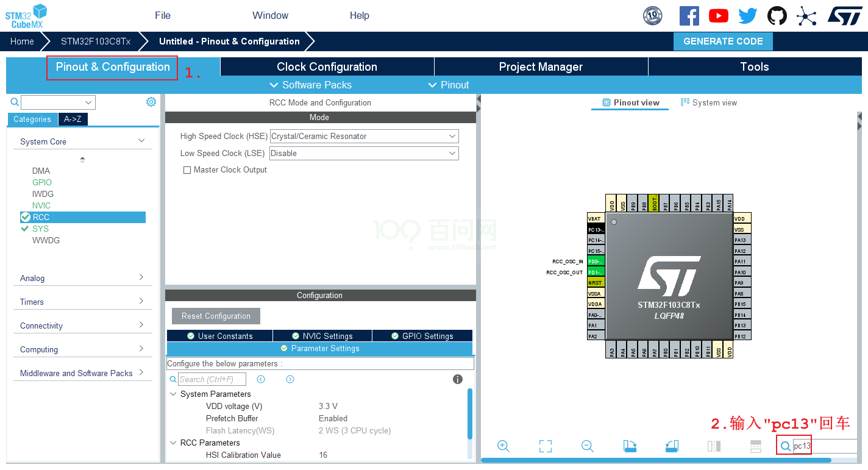
Task: Open the Facebook icon link
Action: 689,16
